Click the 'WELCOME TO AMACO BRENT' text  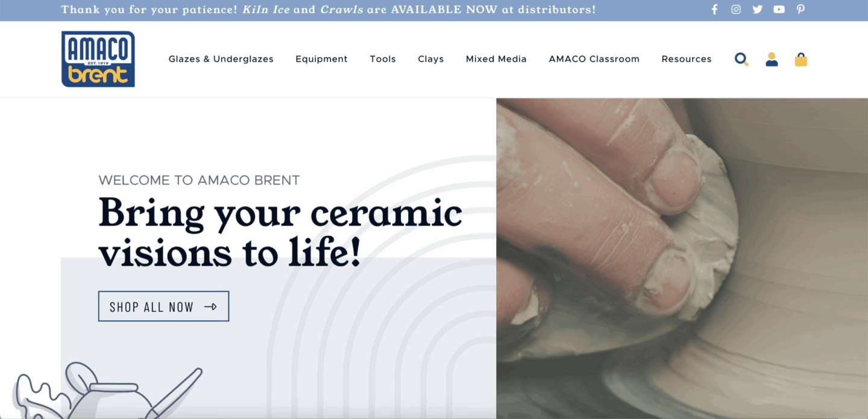click(x=199, y=180)
